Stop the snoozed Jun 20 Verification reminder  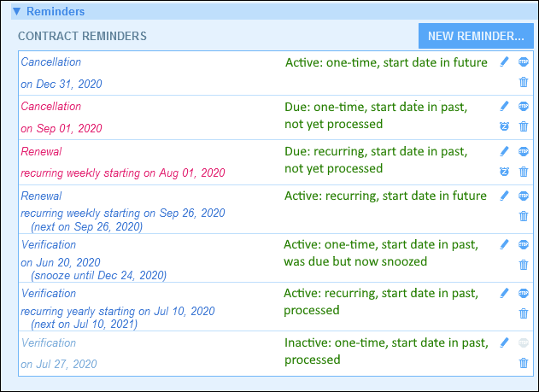[524, 244]
